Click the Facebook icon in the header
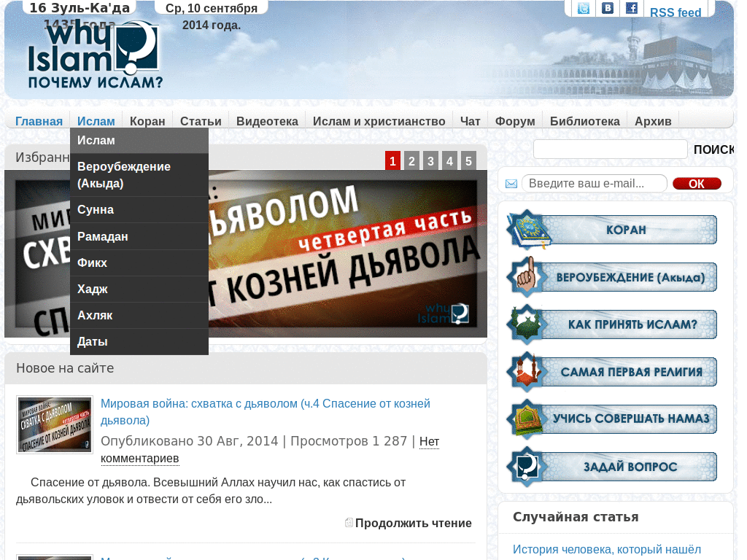 click(x=632, y=9)
